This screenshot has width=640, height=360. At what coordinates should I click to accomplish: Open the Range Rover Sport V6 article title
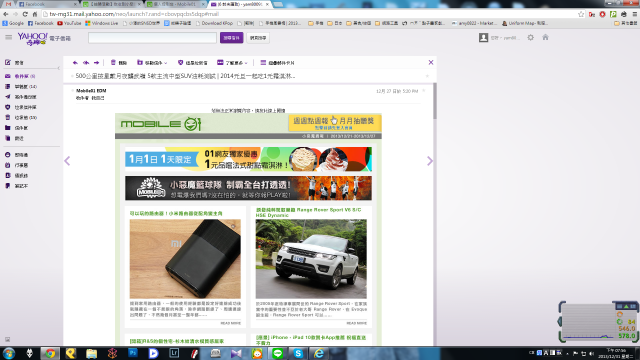tap(308, 212)
